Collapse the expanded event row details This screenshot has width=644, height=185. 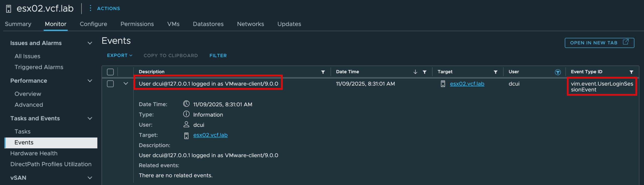click(x=126, y=84)
